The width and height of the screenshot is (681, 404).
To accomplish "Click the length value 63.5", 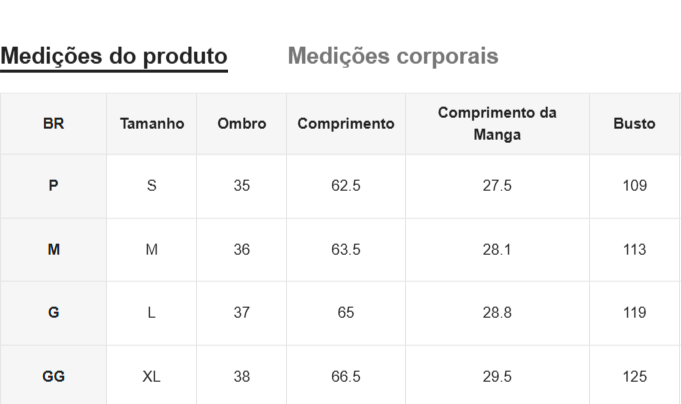I will pyautogui.click(x=346, y=250).
